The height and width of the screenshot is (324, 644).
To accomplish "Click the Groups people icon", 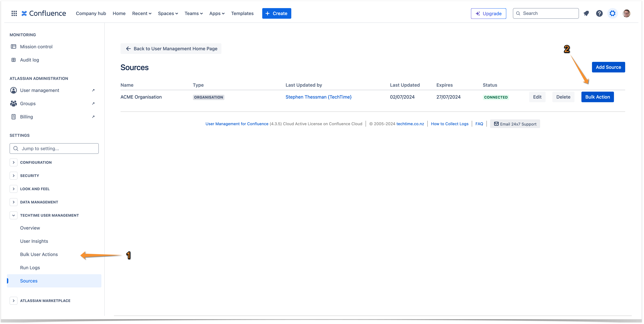I will 14,103.
